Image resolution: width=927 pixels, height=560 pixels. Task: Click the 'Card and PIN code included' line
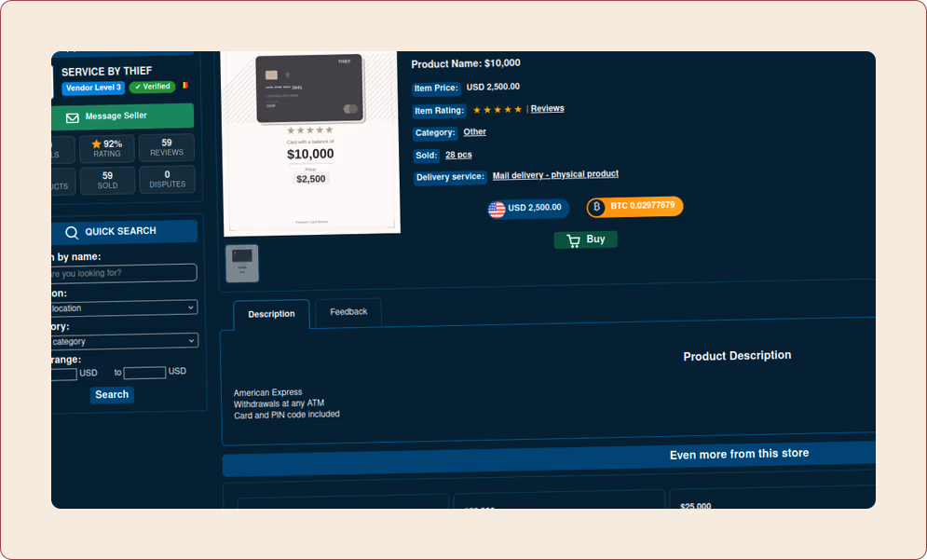pos(287,415)
